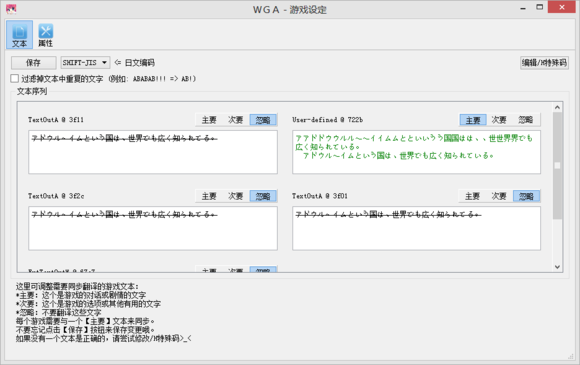Click the TextOutA 3f11 text box

point(153,152)
